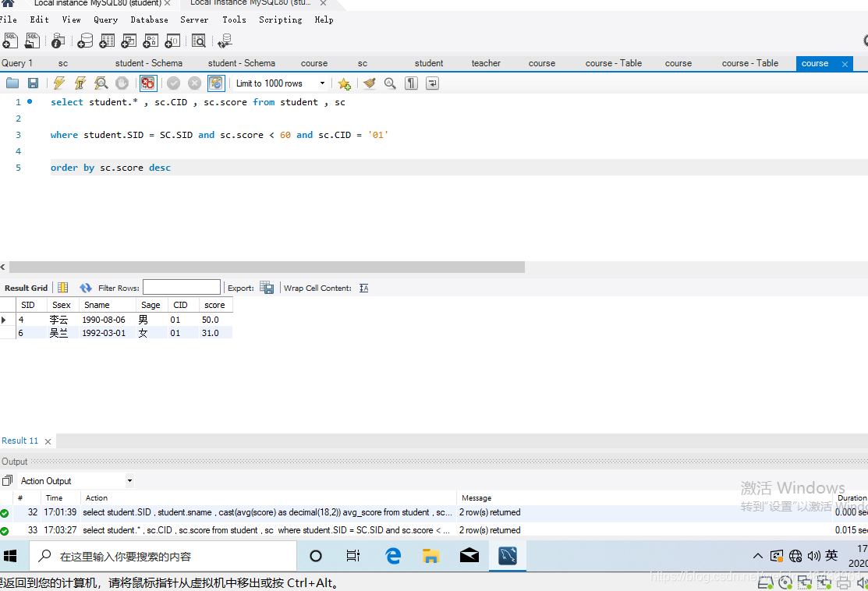868x591 pixels.
Task: Create new stored procedure icon
Action: point(151,41)
